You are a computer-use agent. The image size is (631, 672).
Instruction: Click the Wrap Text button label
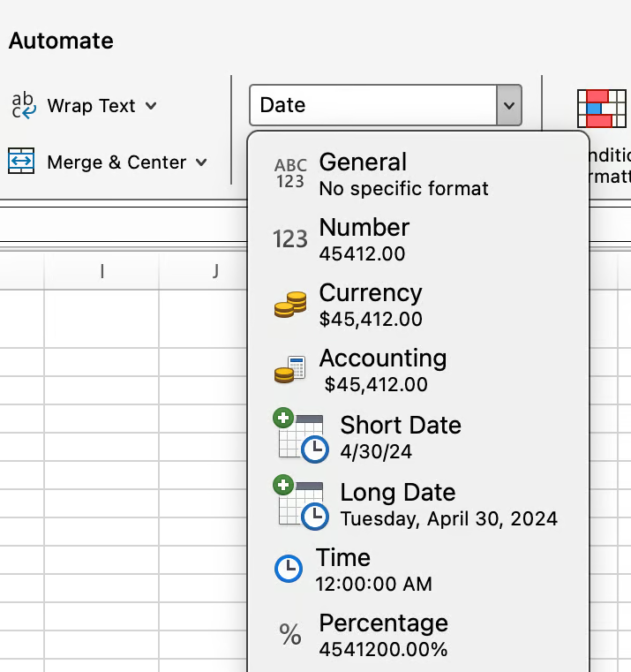91,106
